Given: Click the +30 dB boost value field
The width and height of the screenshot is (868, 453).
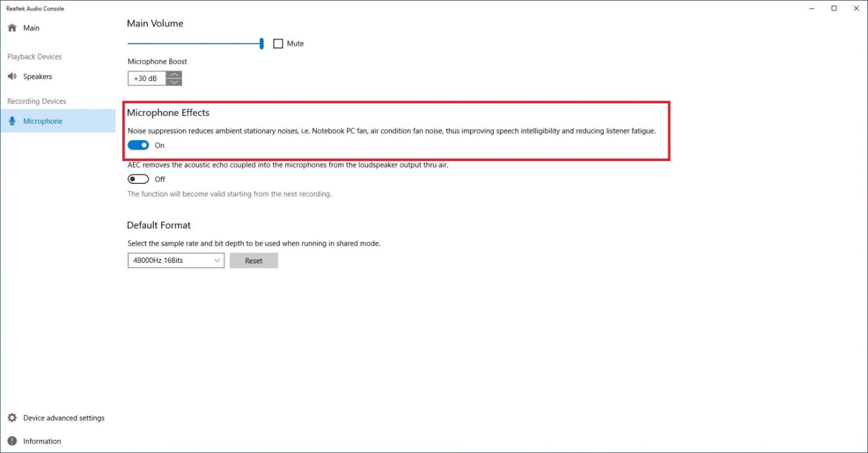Looking at the screenshot, I should coord(147,78).
